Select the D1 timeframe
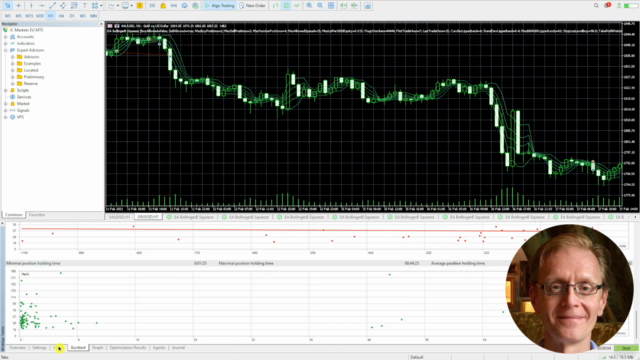The width and height of the screenshot is (640, 360). click(72, 16)
